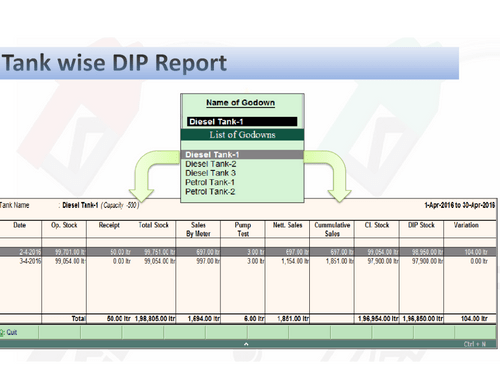Click total Sales By Meter 1,694.00 ltr
This screenshot has width=500, height=375.
click(204, 319)
